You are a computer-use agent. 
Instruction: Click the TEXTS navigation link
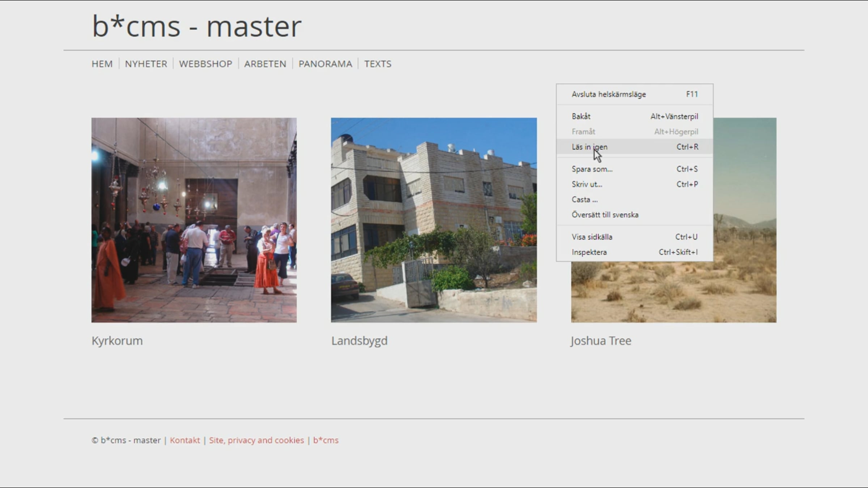378,64
